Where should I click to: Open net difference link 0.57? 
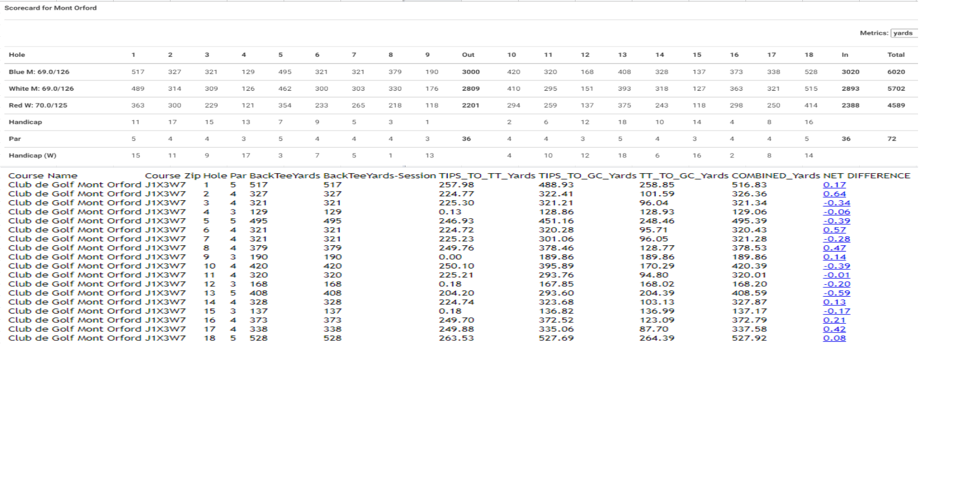[x=834, y=230]
